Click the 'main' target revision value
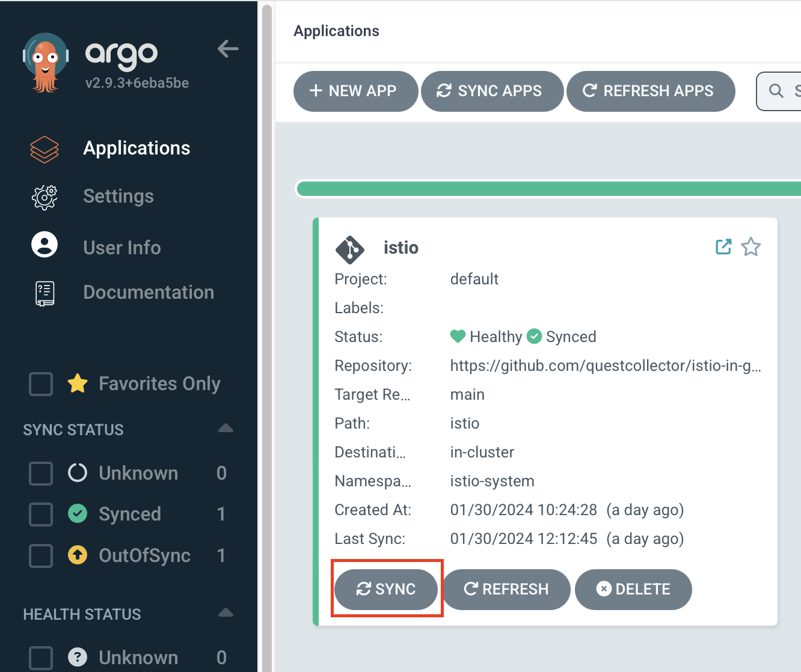 click(467, 394)
